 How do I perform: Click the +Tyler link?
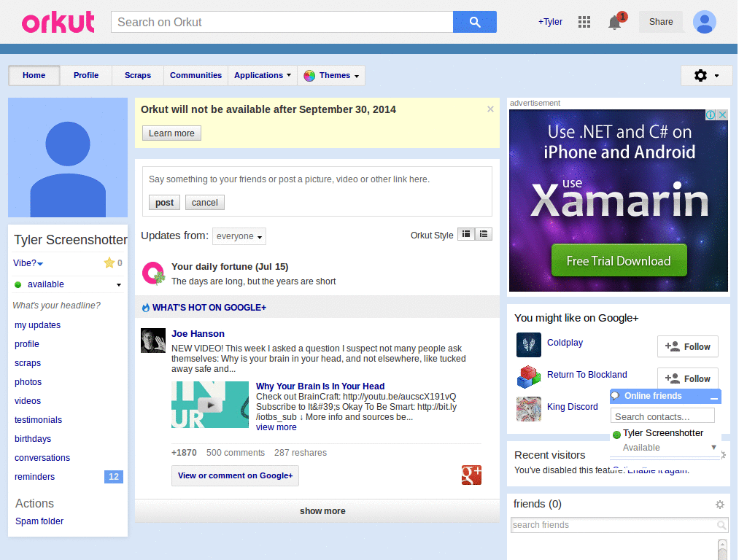(x=550, y=22)
